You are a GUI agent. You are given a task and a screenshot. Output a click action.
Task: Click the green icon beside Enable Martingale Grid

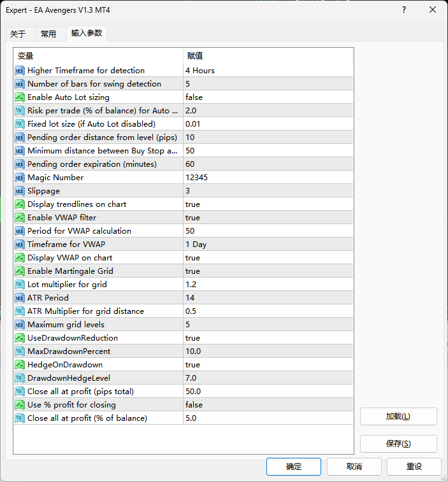tap(19, 271)
